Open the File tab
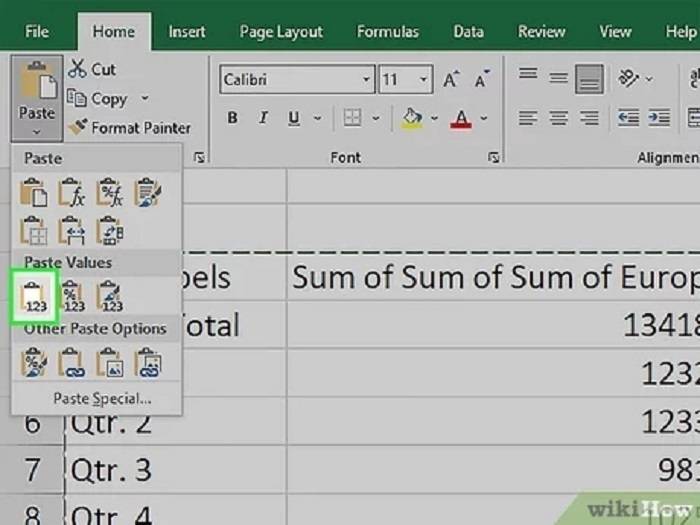700x525 pixels. tap(37, 32)
